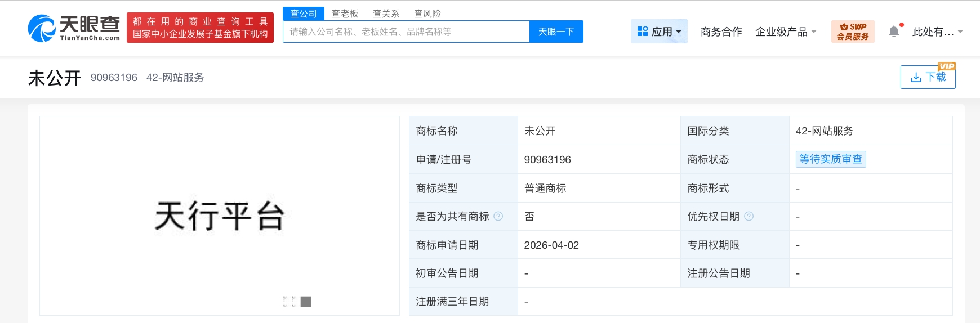The image size is (980, 323).
Task: Expand the 应用 apps dropdown
Action: 659,32
